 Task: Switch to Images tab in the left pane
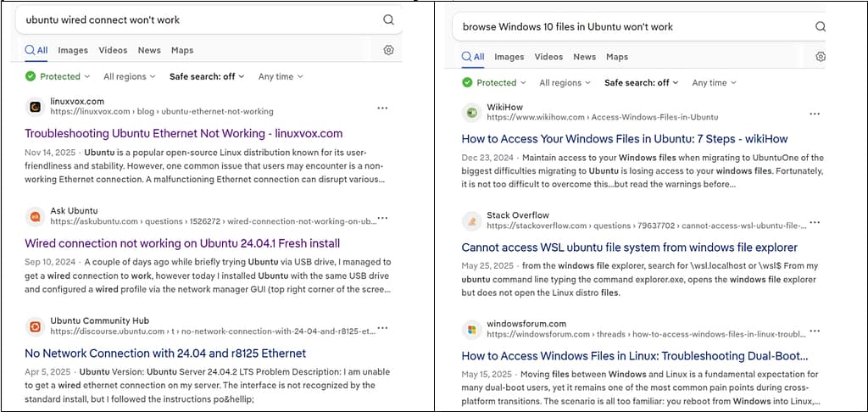pos(73,50)
